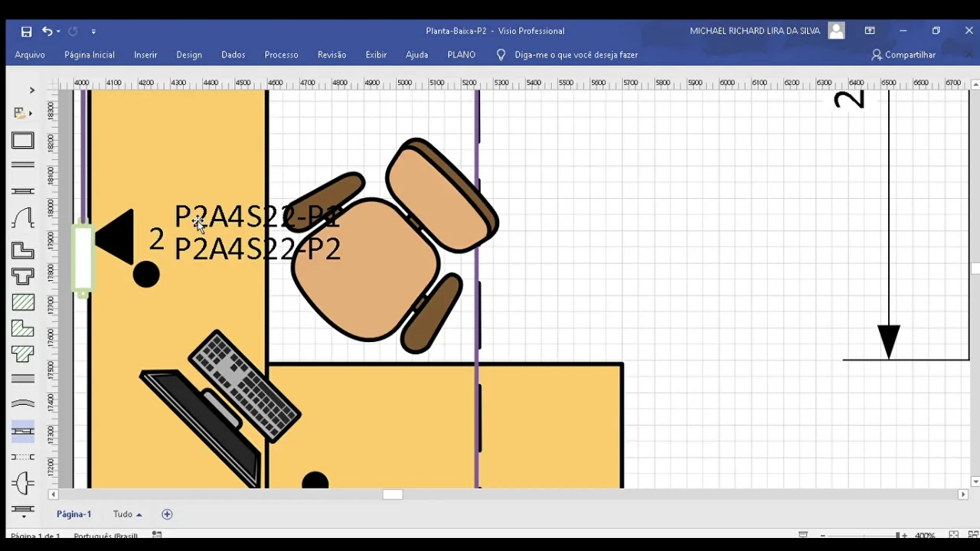Screen dimensions: 980x551
Task: Open the Design ribbon tab
Action: point(189,55)
